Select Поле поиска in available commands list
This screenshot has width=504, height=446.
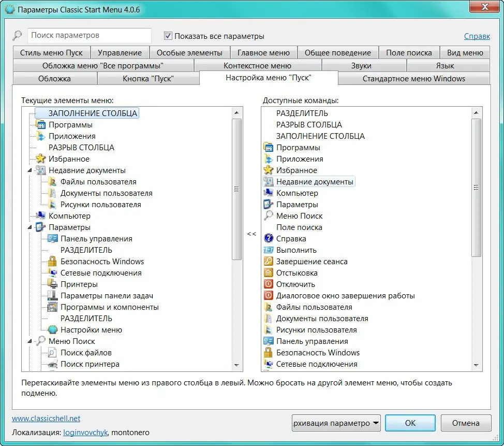click(x=299, y=227)
